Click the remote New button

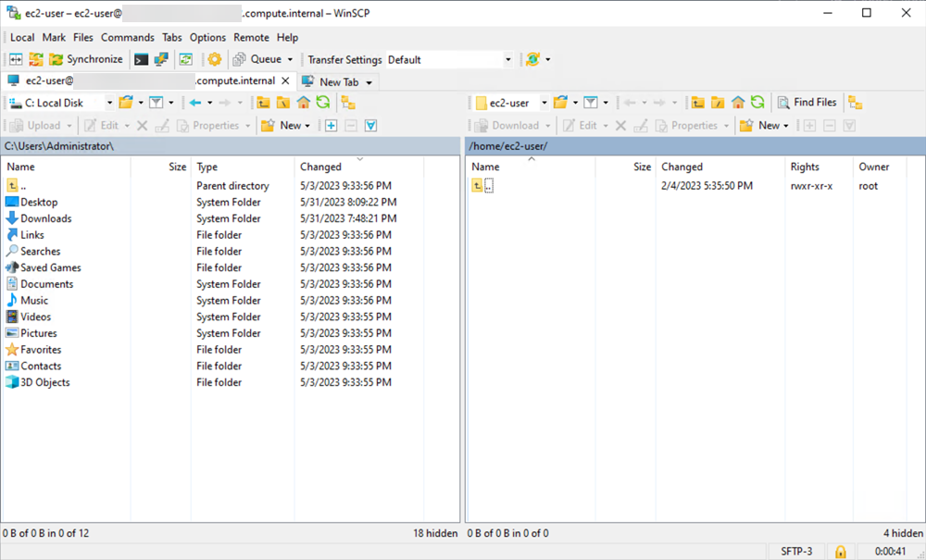(x=759, y=125)
